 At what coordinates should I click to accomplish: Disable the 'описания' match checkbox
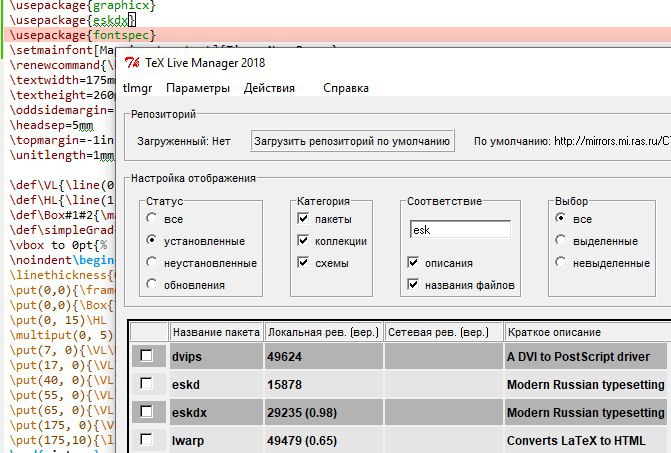click(x=413, y=262)
